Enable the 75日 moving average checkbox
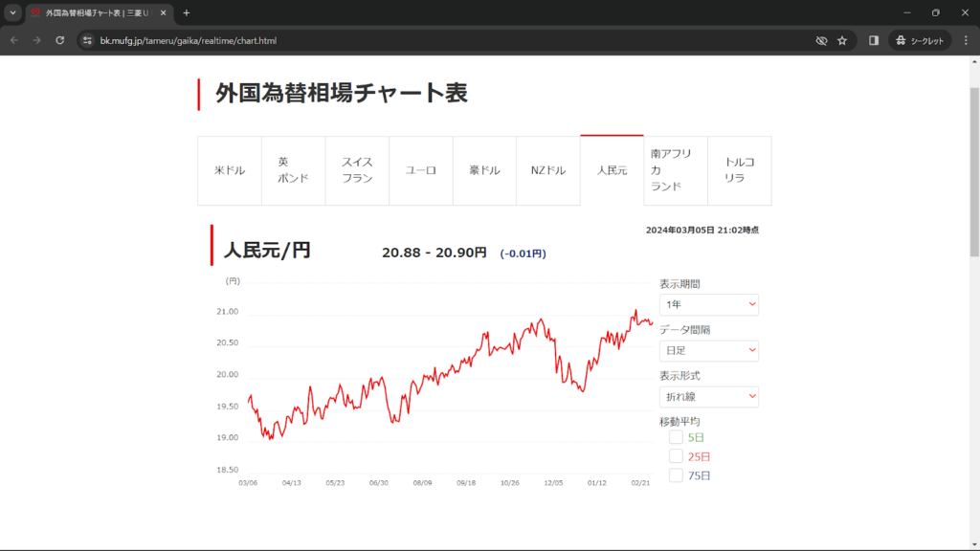Viewport: 980px width, 551px height. 676,475
